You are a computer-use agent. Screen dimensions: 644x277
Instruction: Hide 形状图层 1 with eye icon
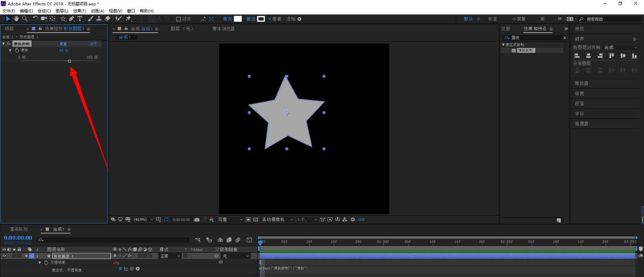tap(4, 256)
